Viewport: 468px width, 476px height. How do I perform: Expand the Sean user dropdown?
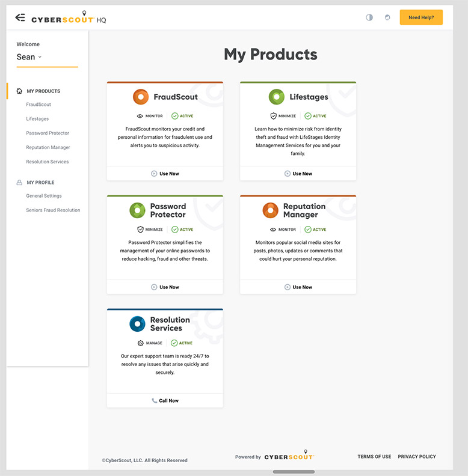(29, 57)
